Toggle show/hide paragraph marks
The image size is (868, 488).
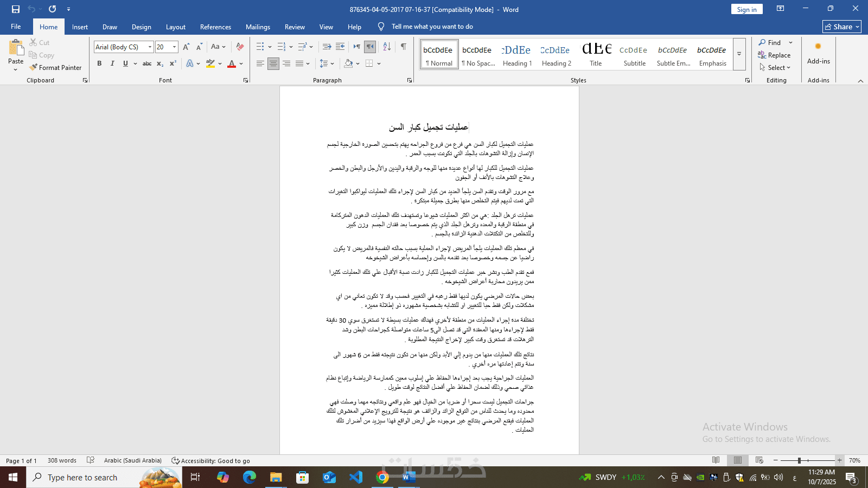point(403,47)
